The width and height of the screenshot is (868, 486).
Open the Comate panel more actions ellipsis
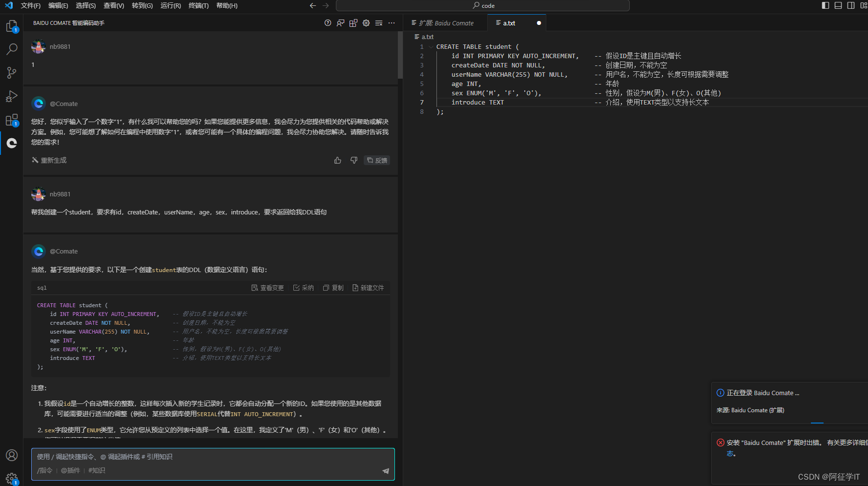pyautogui.click(x=392, y=23)
